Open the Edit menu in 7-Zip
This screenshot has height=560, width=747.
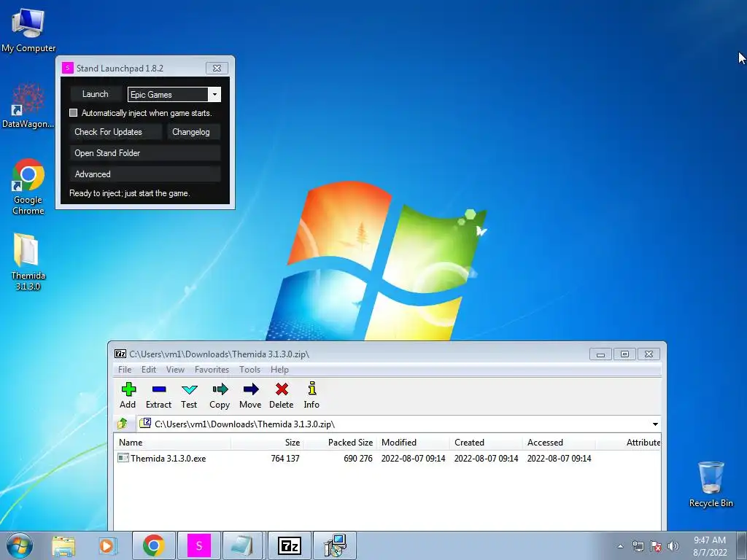tap(149, 370)
